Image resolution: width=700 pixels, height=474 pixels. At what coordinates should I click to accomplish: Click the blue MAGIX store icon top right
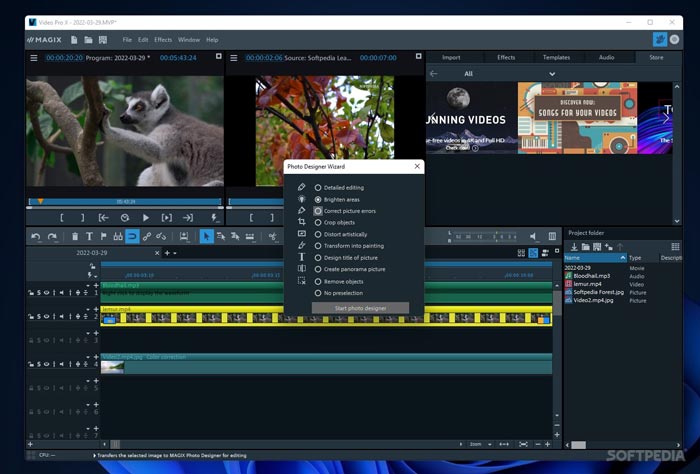[x=660, y=40]
